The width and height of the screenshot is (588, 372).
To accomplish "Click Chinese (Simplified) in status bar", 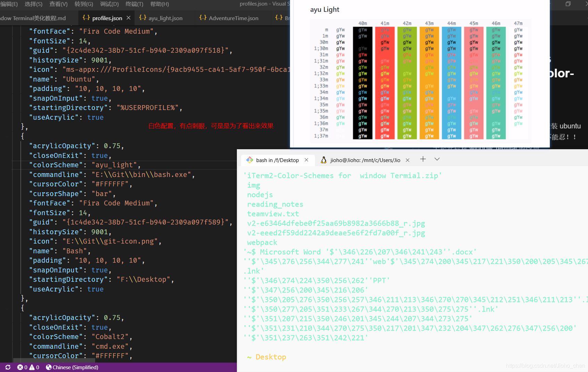I will point(72,367).
